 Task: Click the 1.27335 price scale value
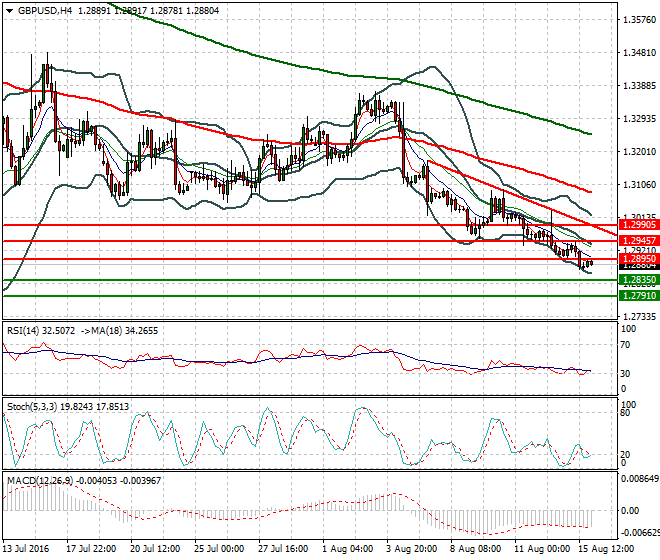pos(639,316)
